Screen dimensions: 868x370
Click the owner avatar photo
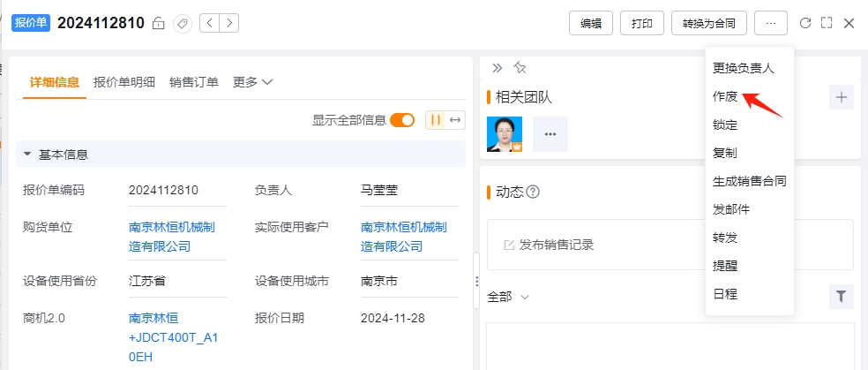505,134
